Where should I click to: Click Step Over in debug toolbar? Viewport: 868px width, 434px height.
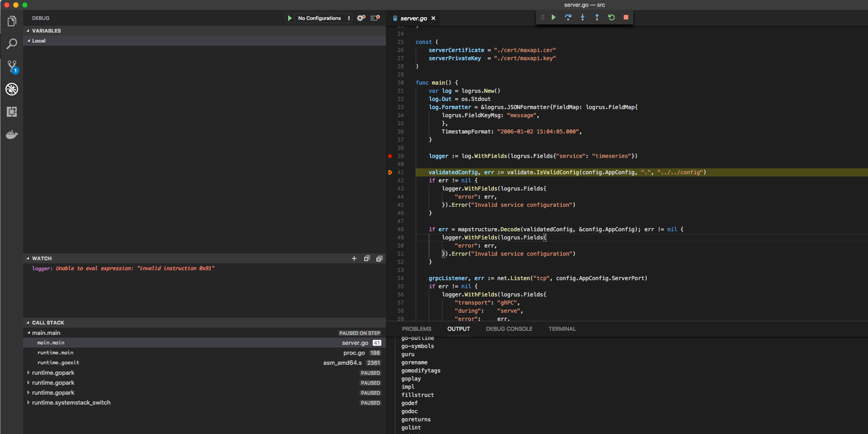pos(568,17)
